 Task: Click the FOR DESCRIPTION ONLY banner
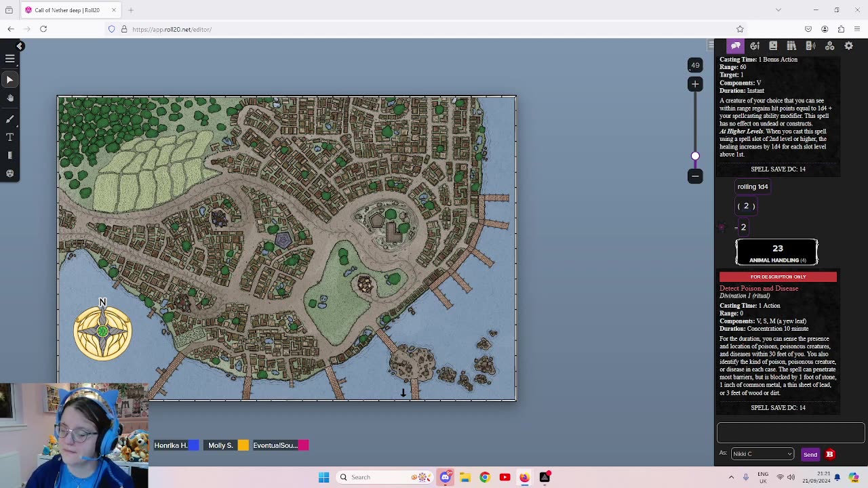778,277
